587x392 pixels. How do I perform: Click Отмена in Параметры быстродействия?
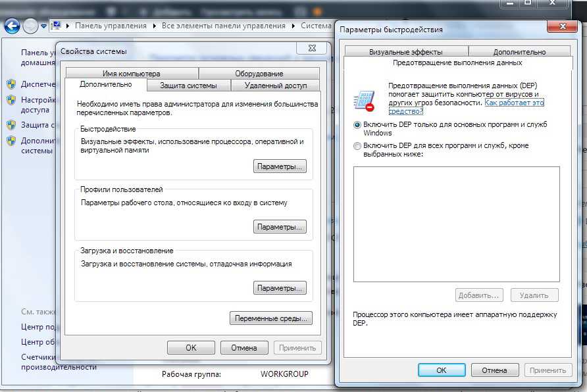[494, 370]
